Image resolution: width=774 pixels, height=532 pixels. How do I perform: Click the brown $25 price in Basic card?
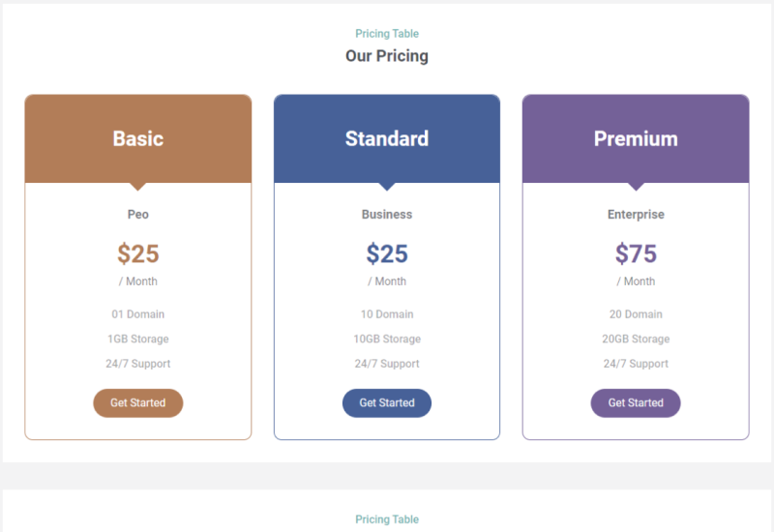pyautogui.click(x=137, y=253)
